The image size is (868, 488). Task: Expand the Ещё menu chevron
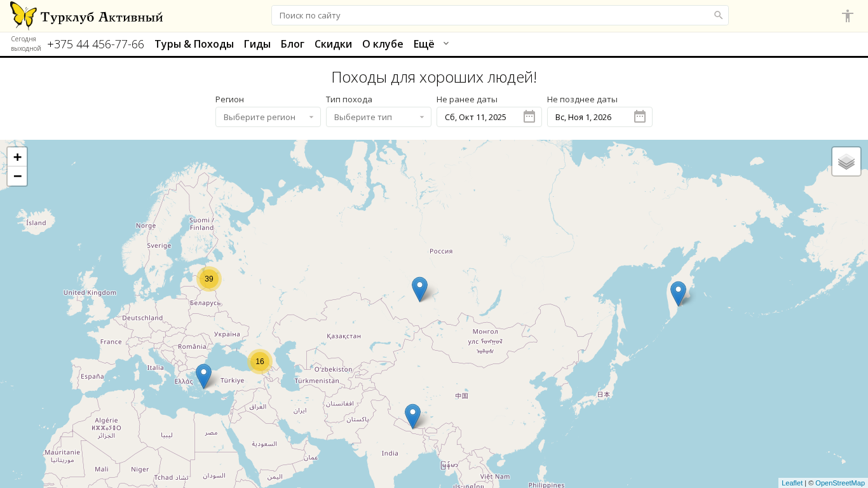(x=446, y=43)
